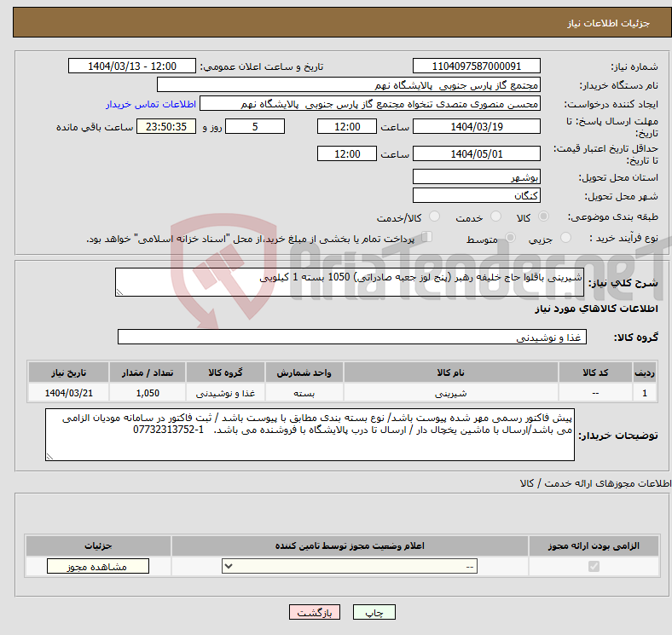672x635 pixels.
Task: Click the resize handle of description text area
Action: coord(119,292)
